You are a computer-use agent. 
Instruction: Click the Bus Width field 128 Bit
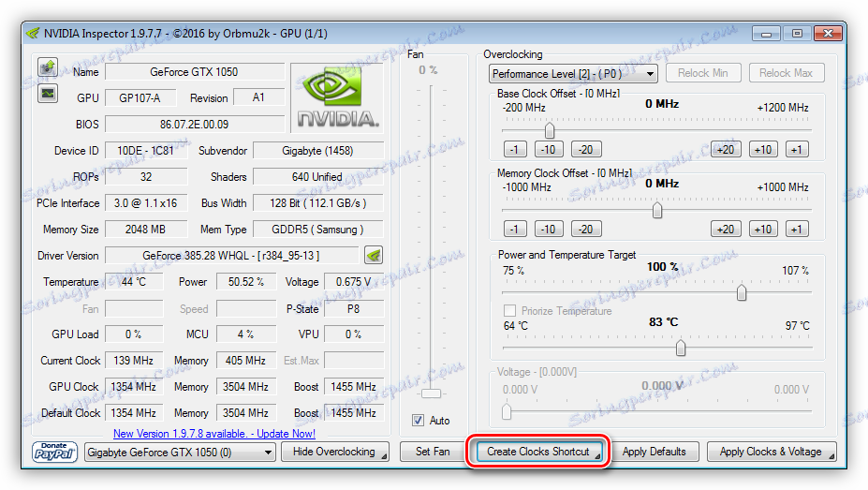click(x=317, y=203)
